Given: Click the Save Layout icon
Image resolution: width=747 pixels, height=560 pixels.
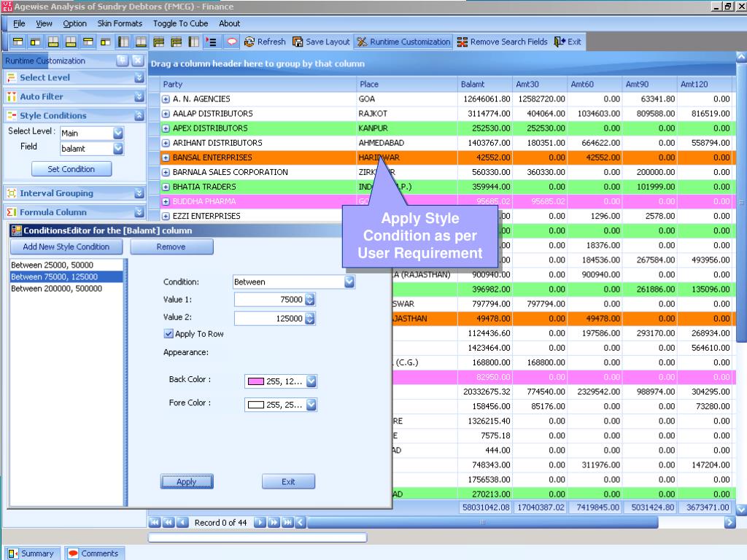Looking at the screenshot, I should tap(298, 42).
